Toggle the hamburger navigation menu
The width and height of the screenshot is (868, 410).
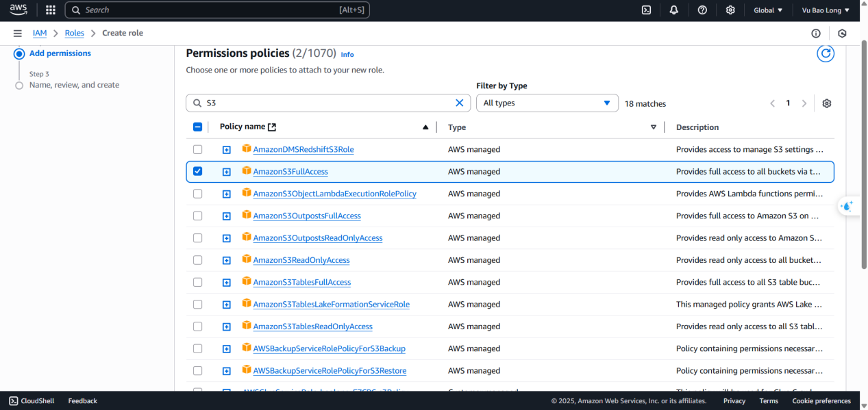point(17,33)
